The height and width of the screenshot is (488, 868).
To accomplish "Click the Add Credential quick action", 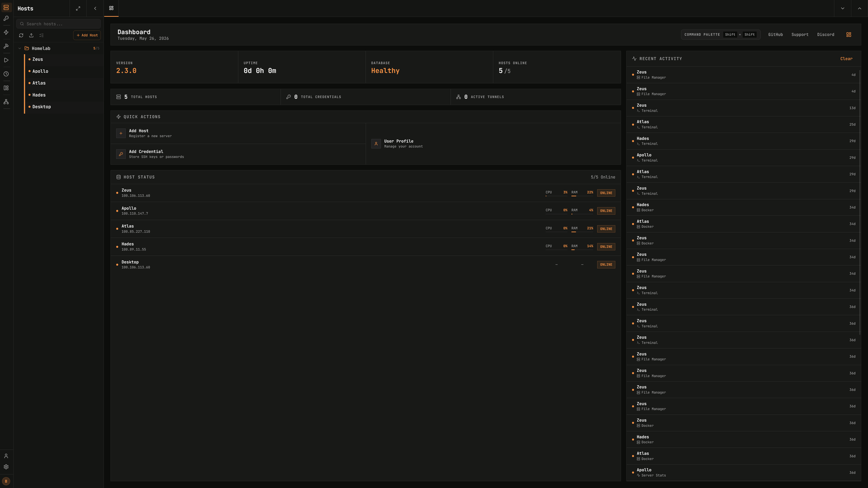I will (x=238, y=154).
